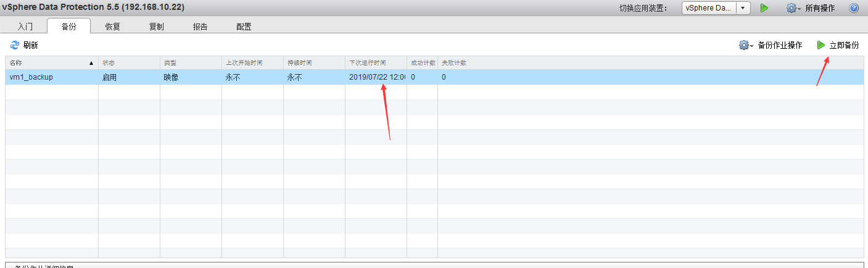This screenshot has width=868, height=268.
Task: Click the 立即备份 label
Action: tap(844, 45)
